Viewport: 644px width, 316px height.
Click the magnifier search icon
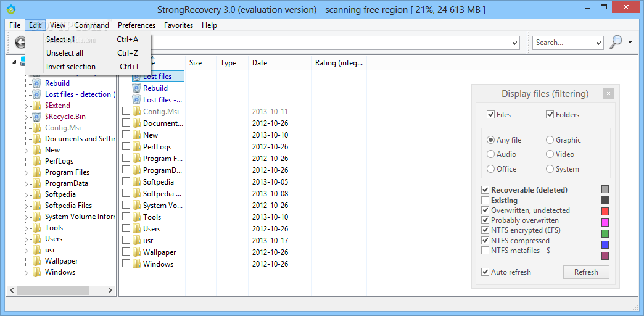tap(616, 42)
